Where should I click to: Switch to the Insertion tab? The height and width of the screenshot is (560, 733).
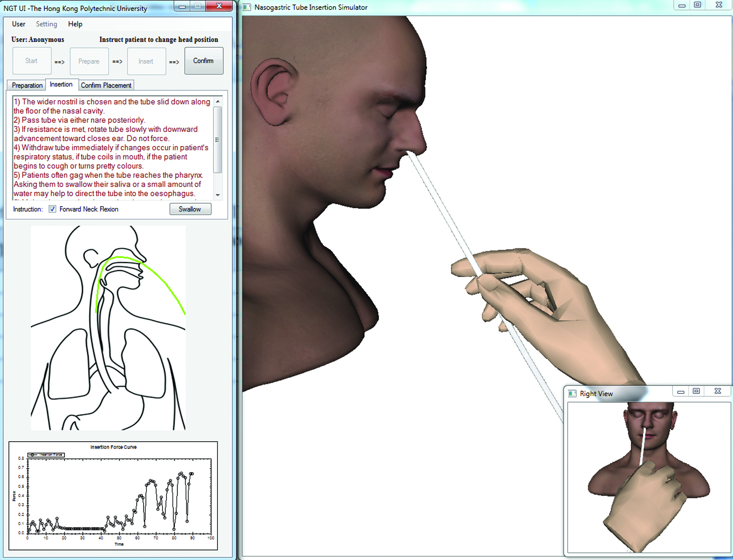click(x=62, y=84)
